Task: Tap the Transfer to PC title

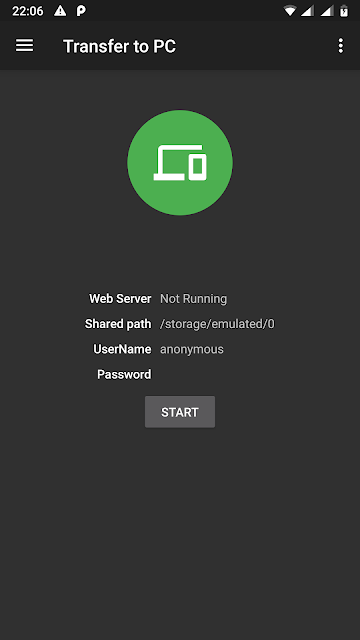Action: click(120, 46)
